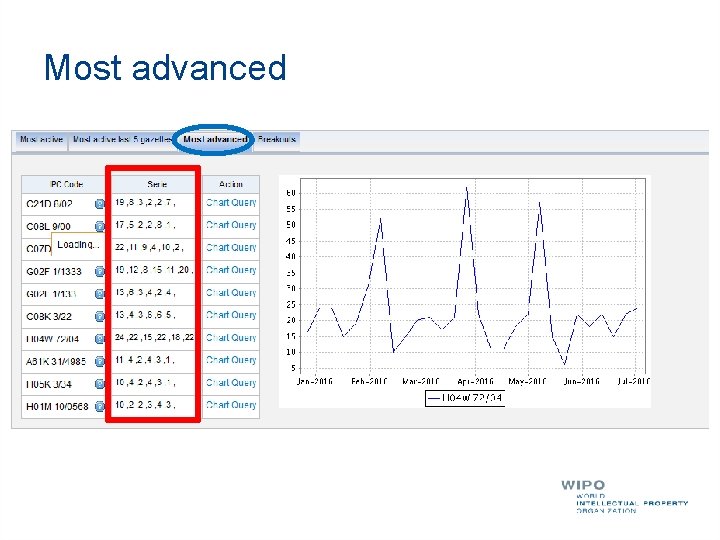Click the Action column header

[231, 184]
